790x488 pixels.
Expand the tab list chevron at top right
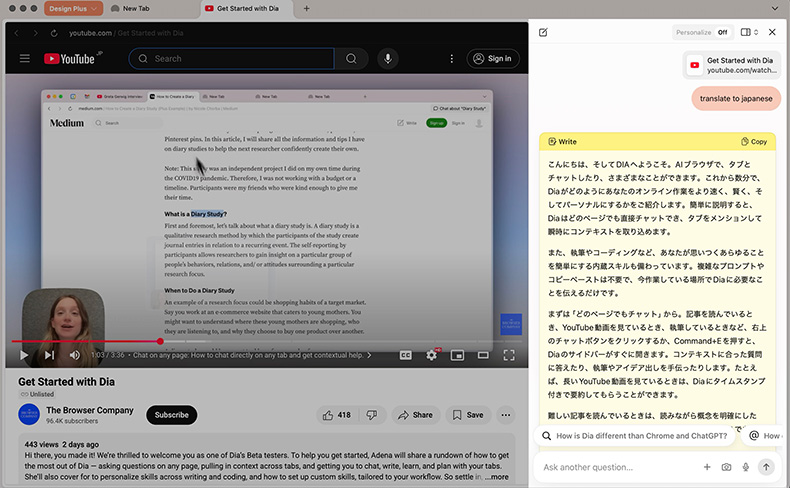[x=775, y=9]
